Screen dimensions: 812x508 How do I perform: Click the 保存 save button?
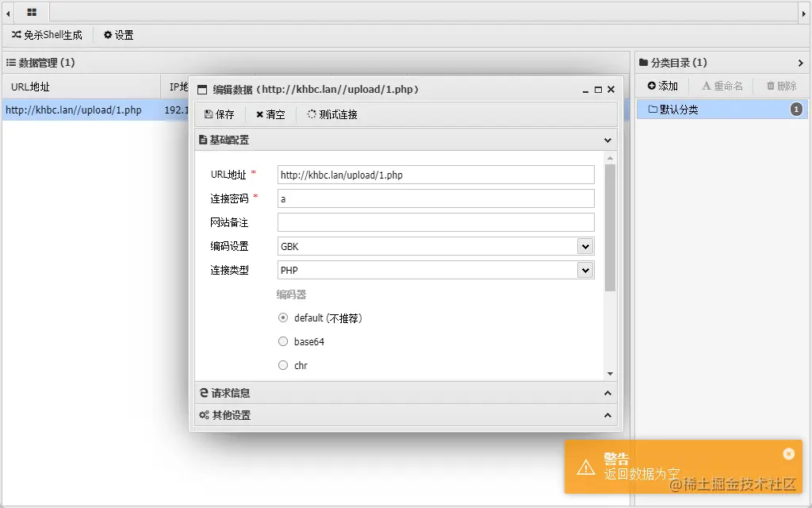coord(219,114)
